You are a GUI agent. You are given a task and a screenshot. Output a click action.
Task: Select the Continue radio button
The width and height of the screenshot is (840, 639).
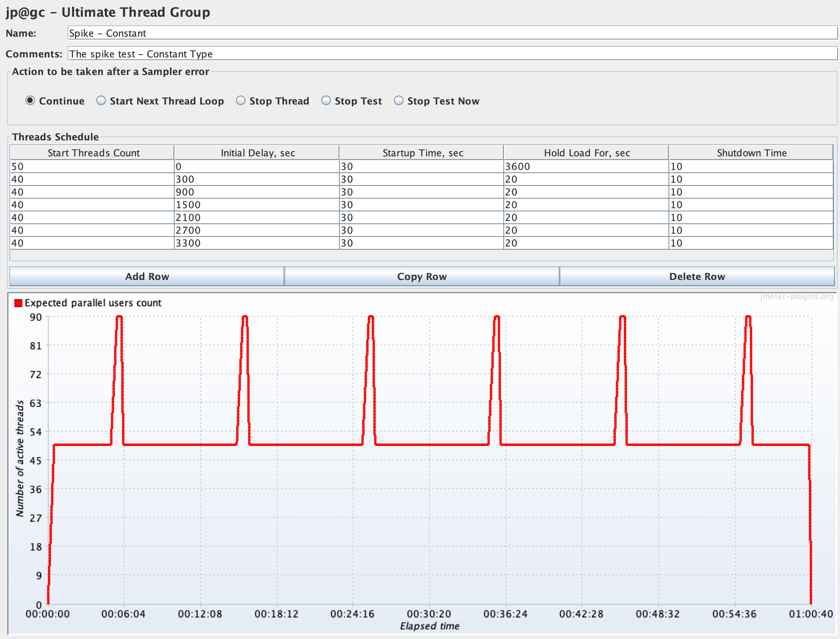tap(30, 101)
